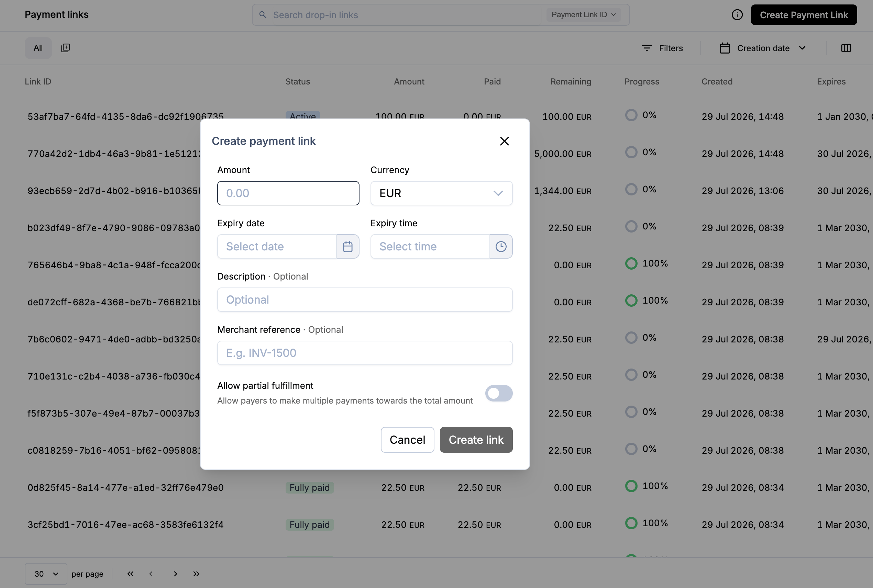This screenshot has height=588, width=873.
Task: Click the info icon beside Create Payment Link
Action: (x=737, y=15)
